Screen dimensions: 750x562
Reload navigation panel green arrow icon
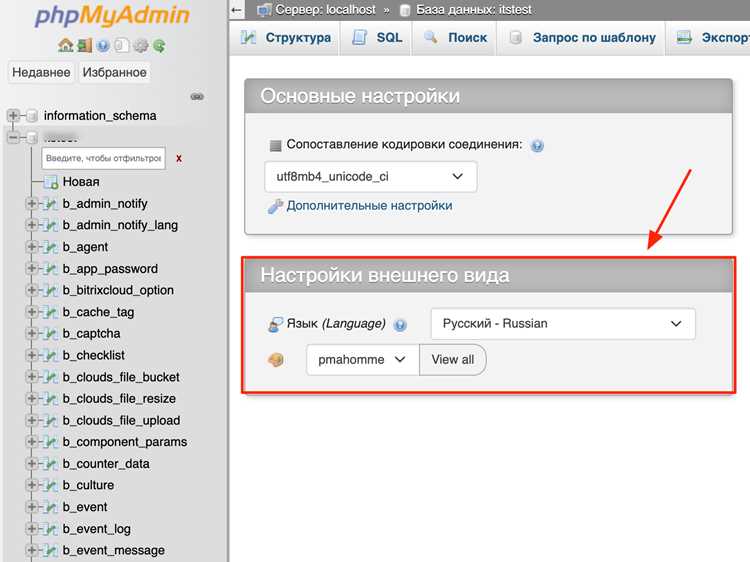click(x=159, y=46)
